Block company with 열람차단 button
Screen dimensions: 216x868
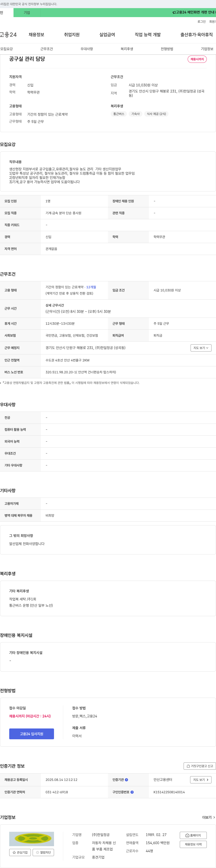click(43, 852)
